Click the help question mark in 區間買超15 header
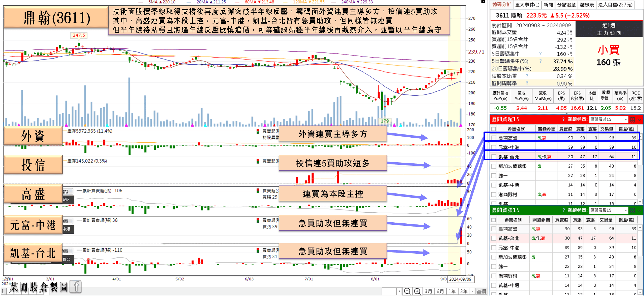644x301 pixels. tap(563, 119)
